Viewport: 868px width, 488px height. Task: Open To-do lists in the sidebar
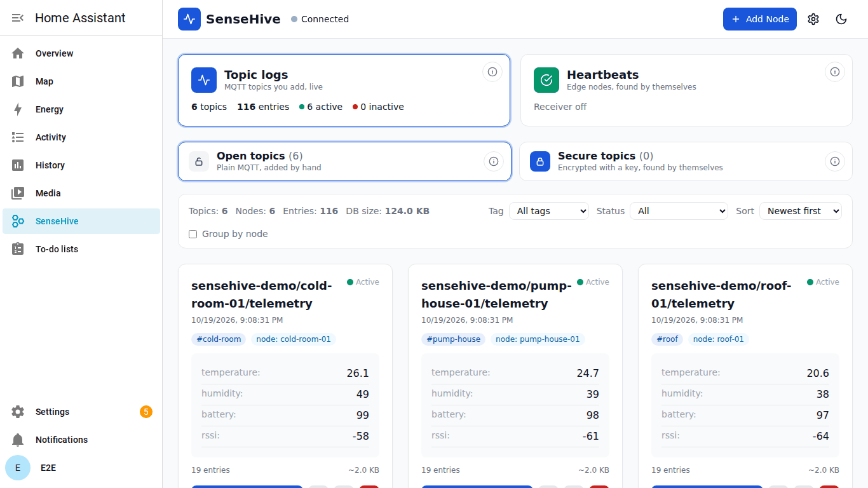[81, 249]
